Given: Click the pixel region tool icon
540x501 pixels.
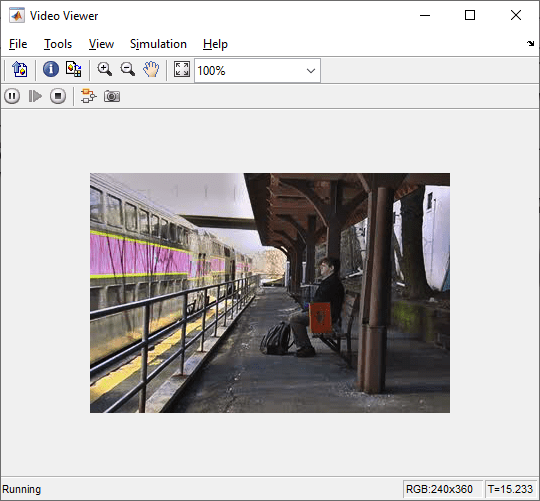Looking at the screenshot, I should pos(74,69).
